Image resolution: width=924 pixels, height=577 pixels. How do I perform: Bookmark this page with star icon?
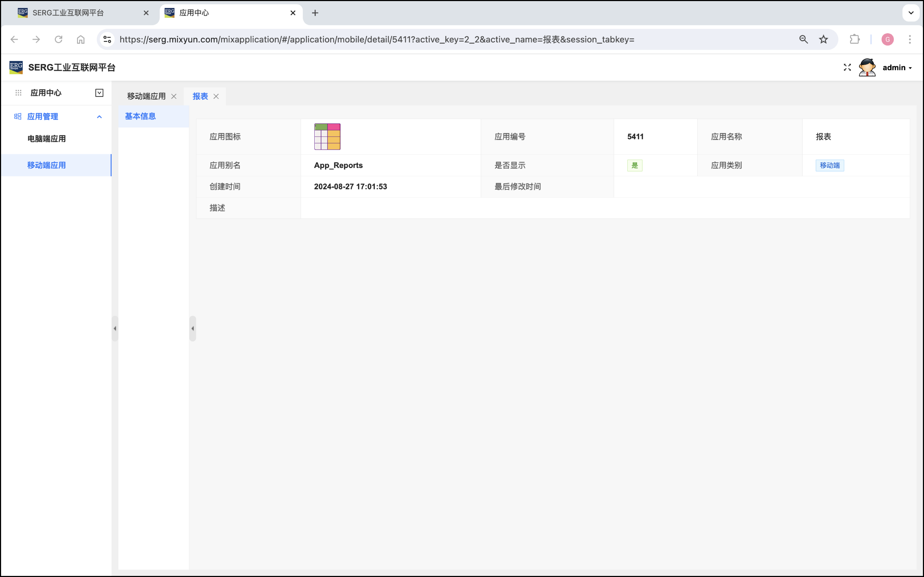(823, 39)
